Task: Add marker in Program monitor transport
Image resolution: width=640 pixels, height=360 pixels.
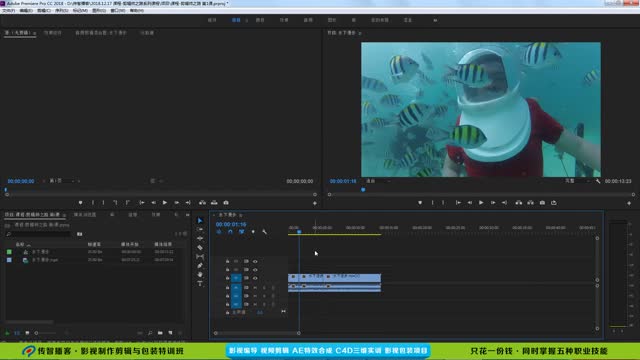Action: coord(420,202)
